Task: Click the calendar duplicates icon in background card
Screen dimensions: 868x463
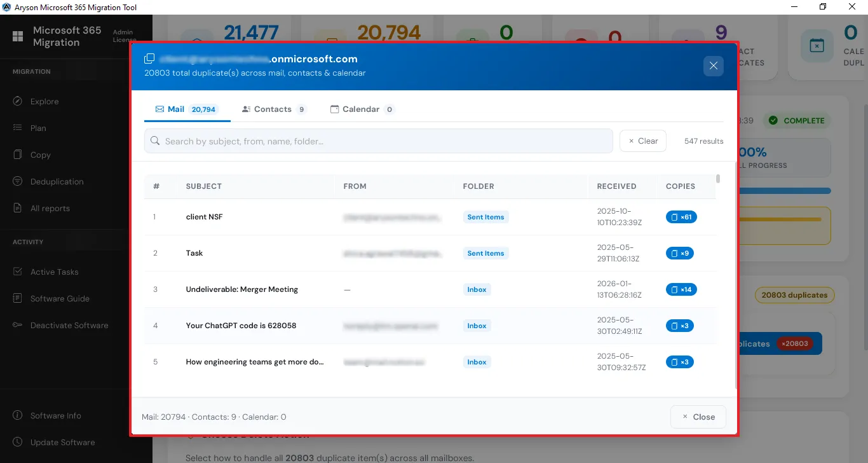Action: pos(817,46)
